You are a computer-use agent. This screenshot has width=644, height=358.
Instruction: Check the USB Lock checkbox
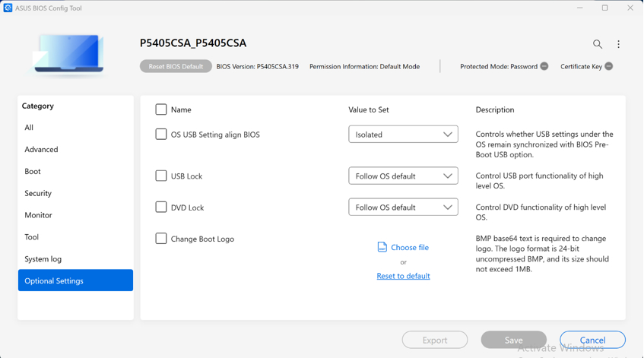(x=161, y=176)
